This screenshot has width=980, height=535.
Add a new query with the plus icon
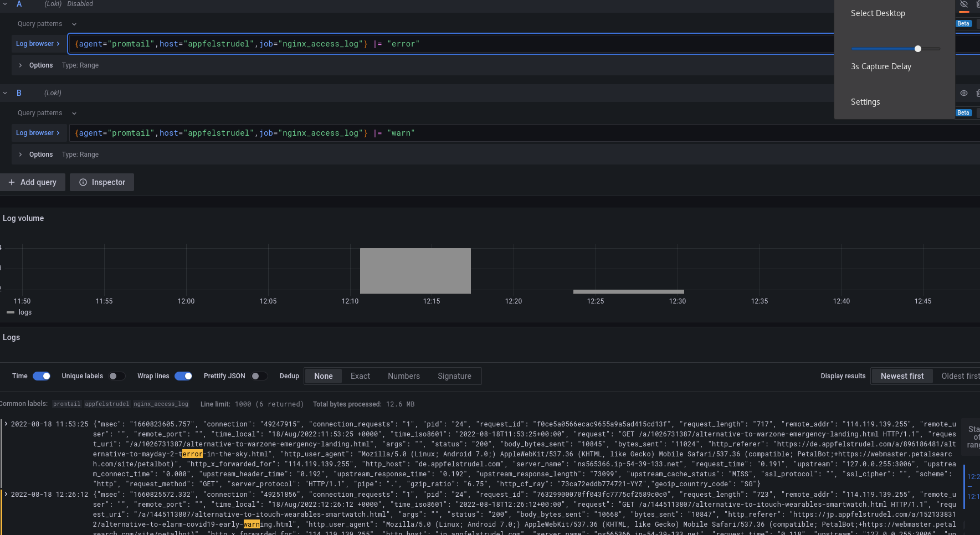[x=33, y=182]
